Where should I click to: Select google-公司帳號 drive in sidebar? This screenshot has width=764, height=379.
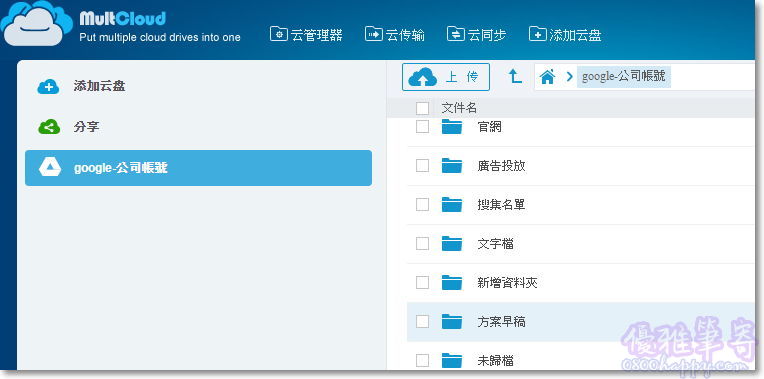(x=198, y=168)
